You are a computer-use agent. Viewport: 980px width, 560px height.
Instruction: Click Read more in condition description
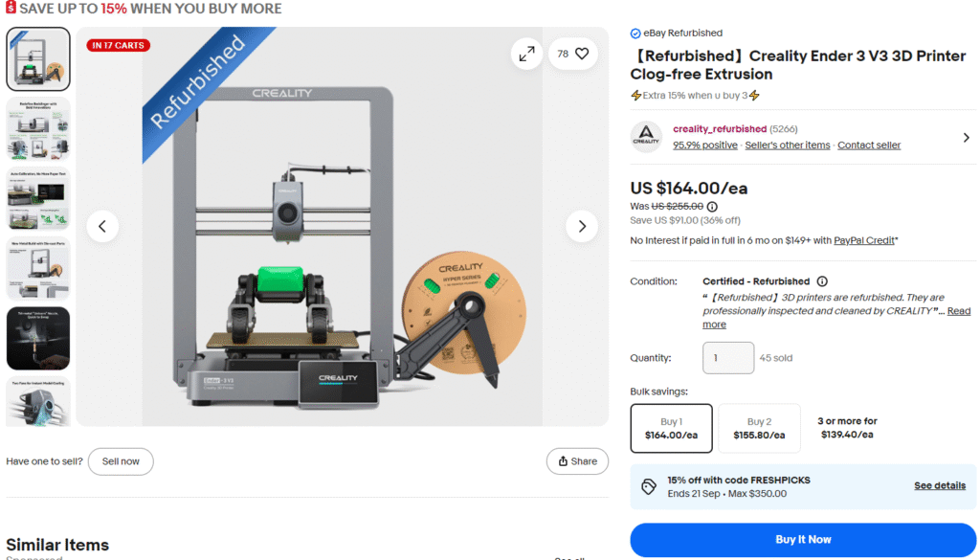point(836,318)
